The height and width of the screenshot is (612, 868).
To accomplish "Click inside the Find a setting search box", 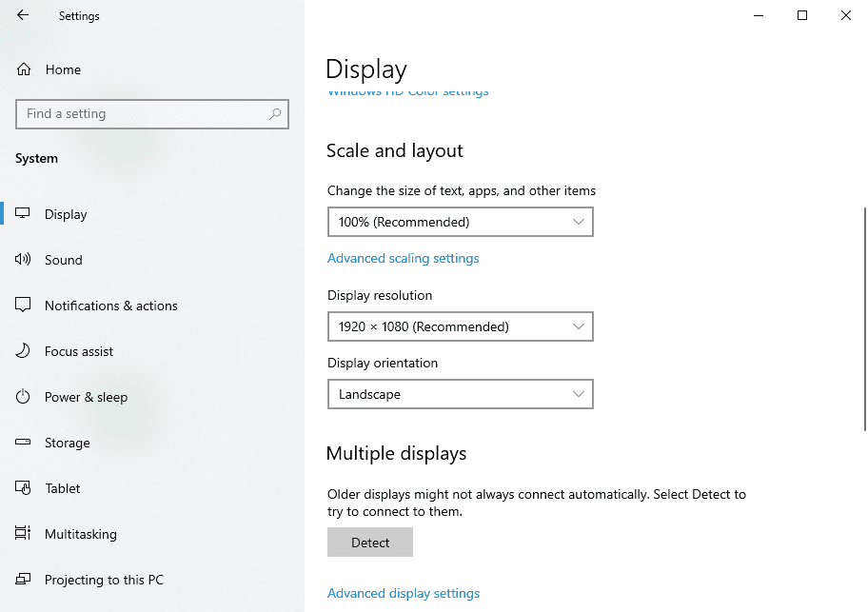I will (152, 113).
